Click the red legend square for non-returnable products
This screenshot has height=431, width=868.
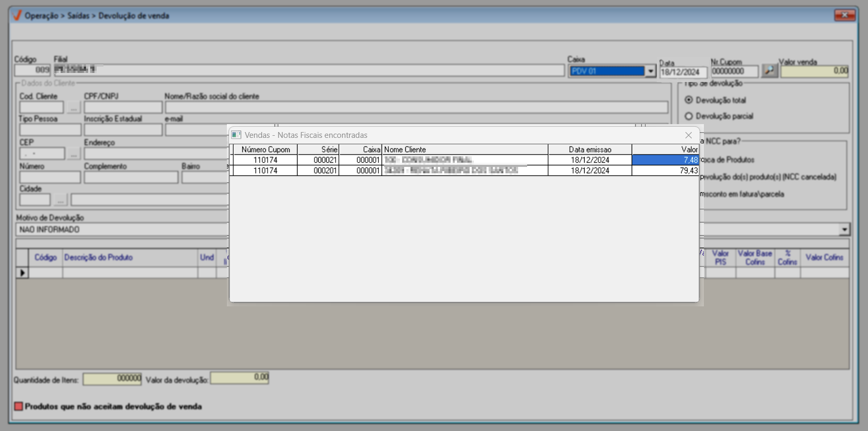point(19,406)
